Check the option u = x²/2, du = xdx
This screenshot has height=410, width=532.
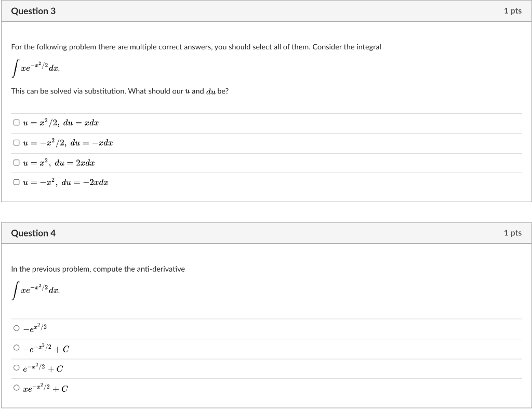[16, 122]
